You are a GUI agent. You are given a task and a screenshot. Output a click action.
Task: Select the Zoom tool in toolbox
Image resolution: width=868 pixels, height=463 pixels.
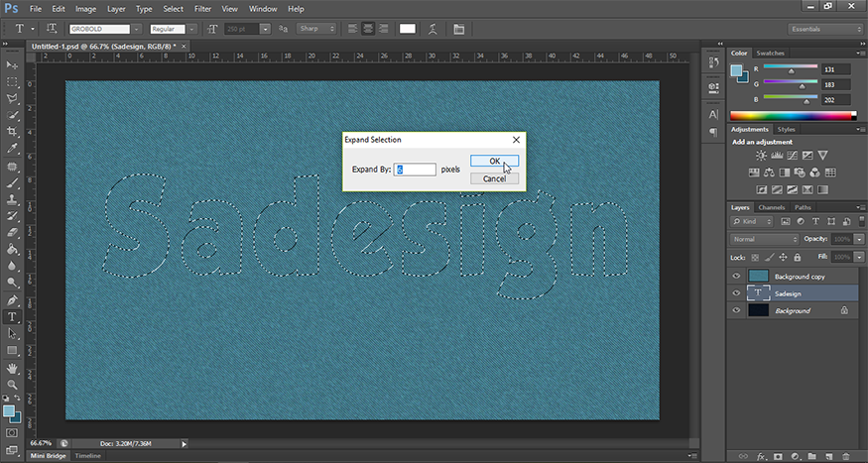point(12,385)
